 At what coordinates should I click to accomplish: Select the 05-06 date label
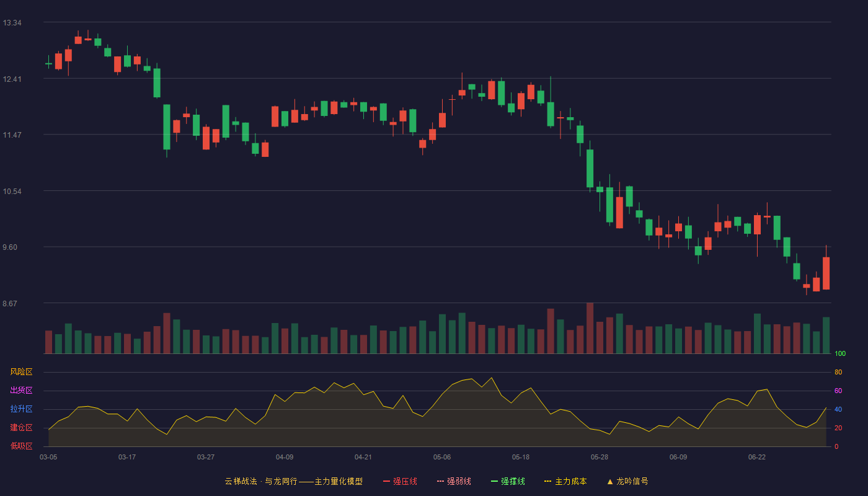click(442, 457)
